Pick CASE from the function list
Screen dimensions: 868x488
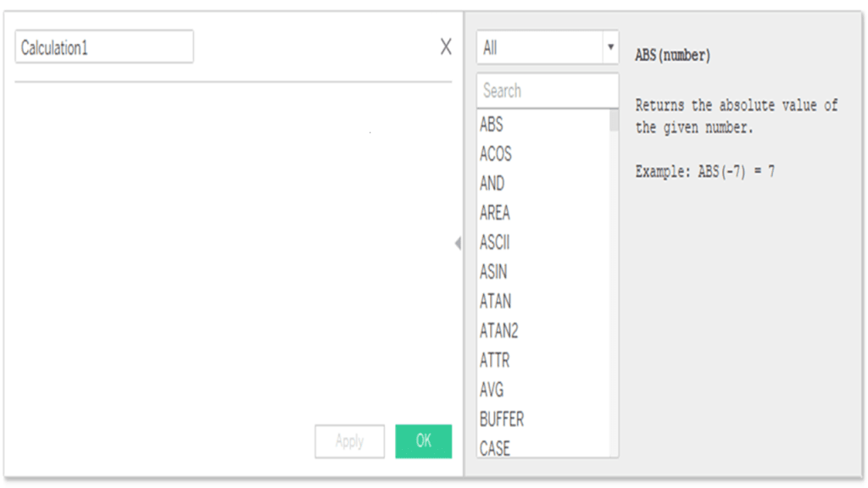(x=495, y=448)
